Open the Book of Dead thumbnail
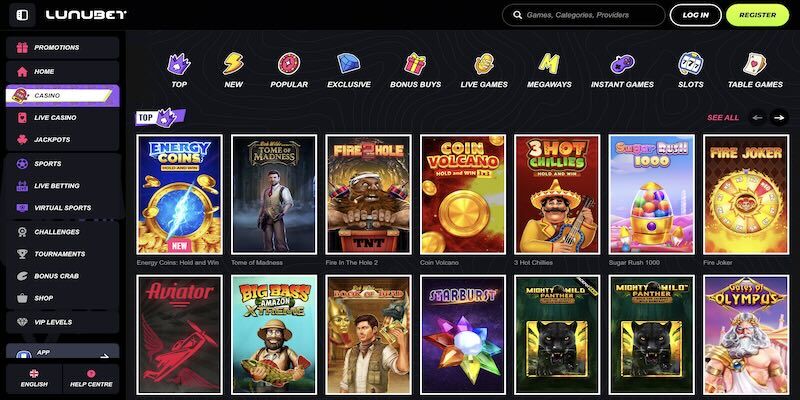This screenshot has height=400, width=800. pos(368,335)
